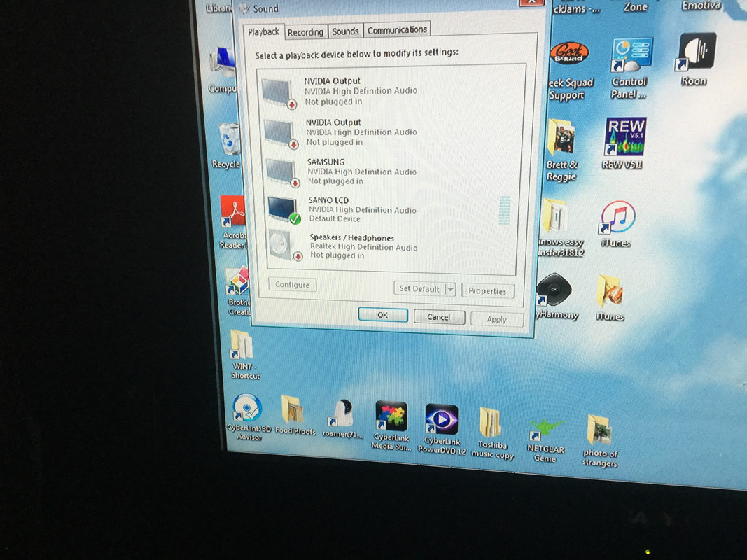Open the Communications tab
Screen dimensions: 747x560
[397, 29]
